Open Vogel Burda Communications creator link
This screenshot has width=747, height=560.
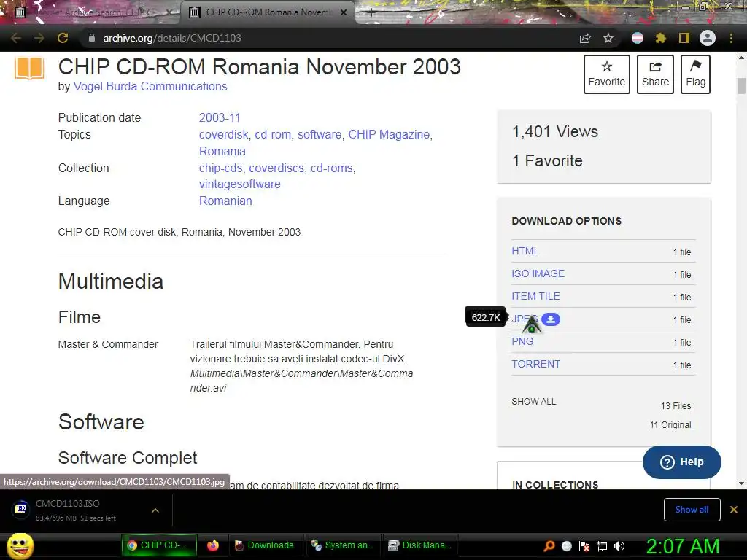point(150,87)
